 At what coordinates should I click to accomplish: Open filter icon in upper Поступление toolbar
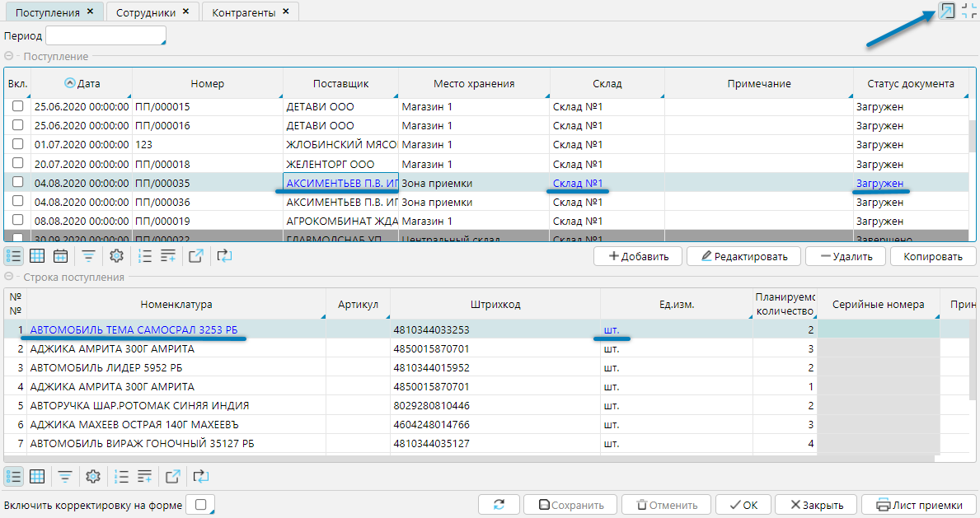pos(88,256)
